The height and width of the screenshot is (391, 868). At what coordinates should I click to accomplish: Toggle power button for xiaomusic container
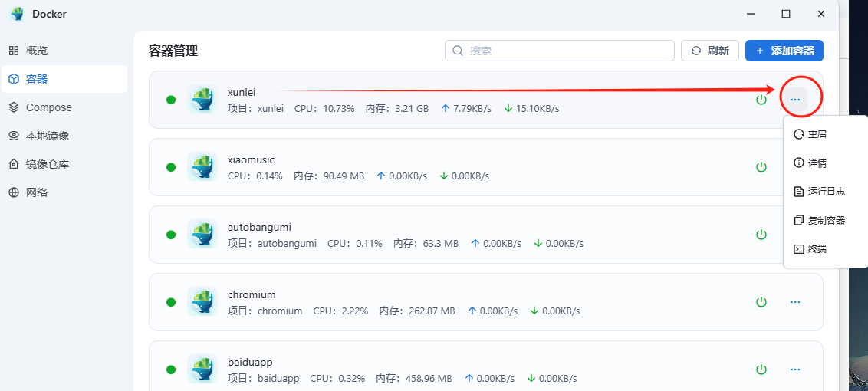(761, 166)
